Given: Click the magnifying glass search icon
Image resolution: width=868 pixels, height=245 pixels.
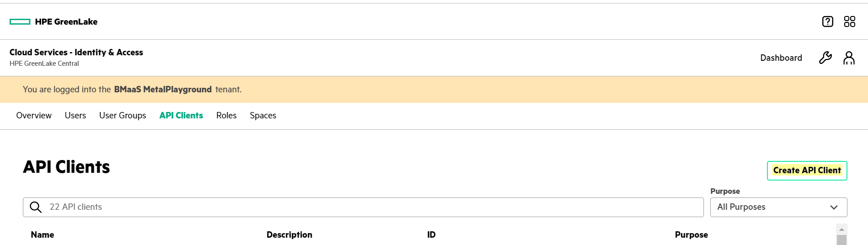Looking at the screenshot, I should tap(36, 207).
